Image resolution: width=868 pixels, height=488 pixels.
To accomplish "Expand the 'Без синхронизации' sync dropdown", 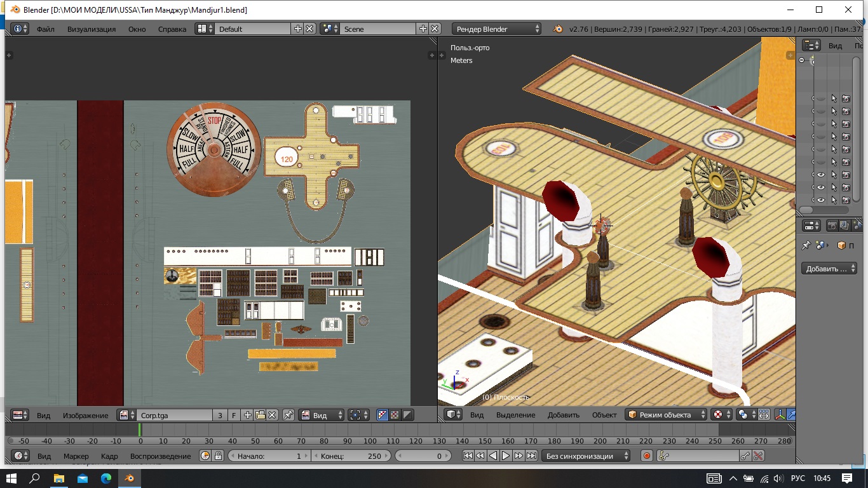I will pos(587,456).
